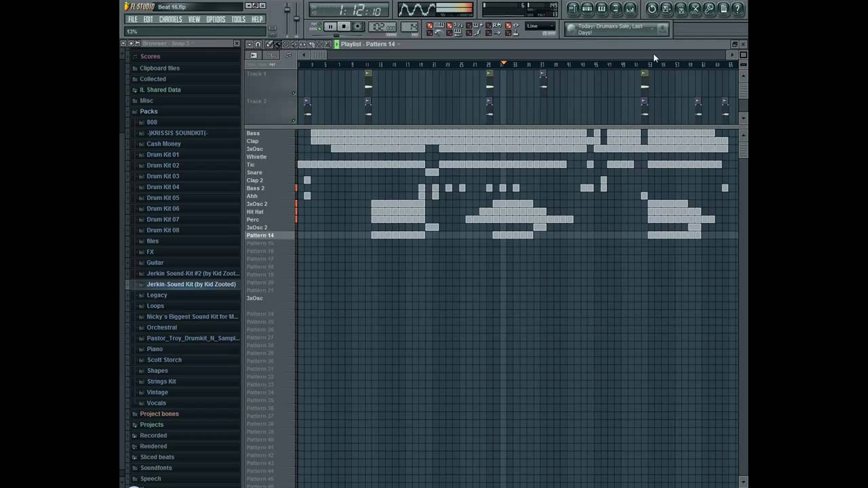Screen dimensions: 868x488
Task: Click the tempo slider under transport buttons
Action: (x=336, y=35)
